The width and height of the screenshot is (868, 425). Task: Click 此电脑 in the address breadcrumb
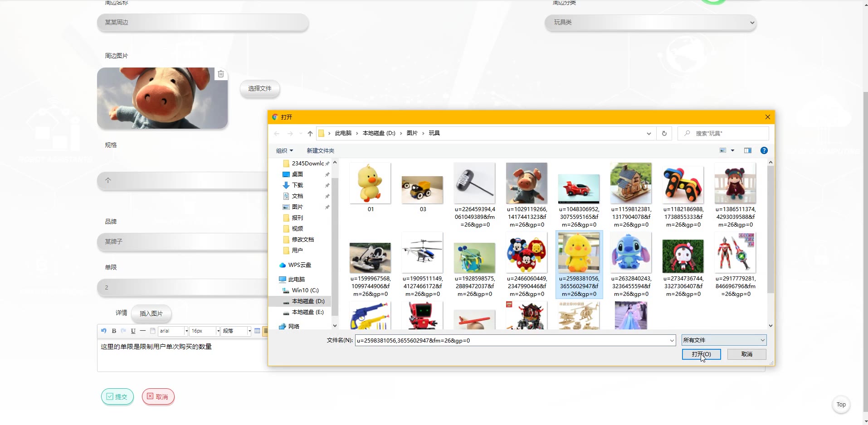click(343, 133)
